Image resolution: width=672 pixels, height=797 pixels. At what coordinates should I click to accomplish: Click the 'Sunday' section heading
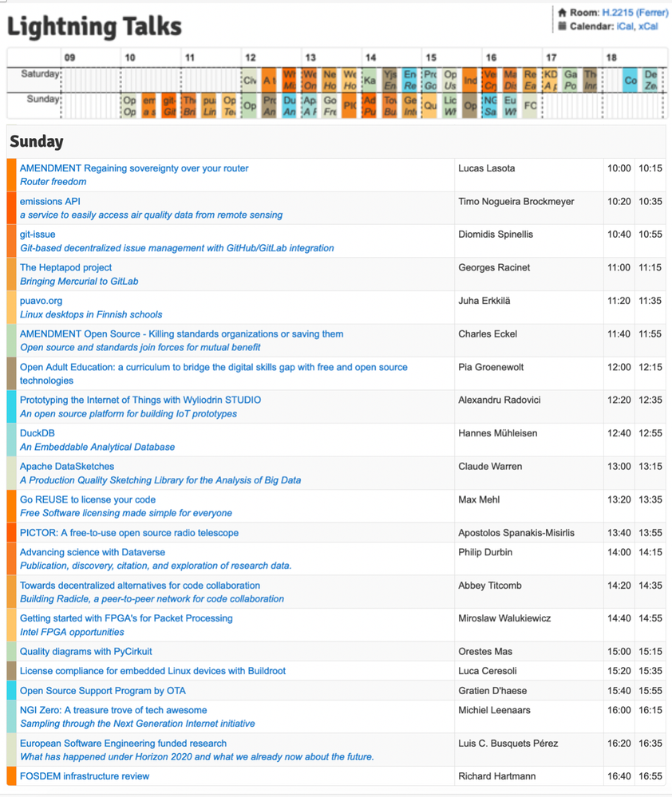click(x=37, y=141)
